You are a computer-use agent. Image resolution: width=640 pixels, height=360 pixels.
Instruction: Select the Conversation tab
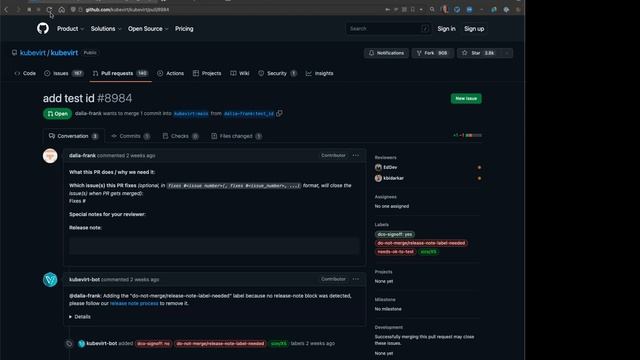click(73, 136)
